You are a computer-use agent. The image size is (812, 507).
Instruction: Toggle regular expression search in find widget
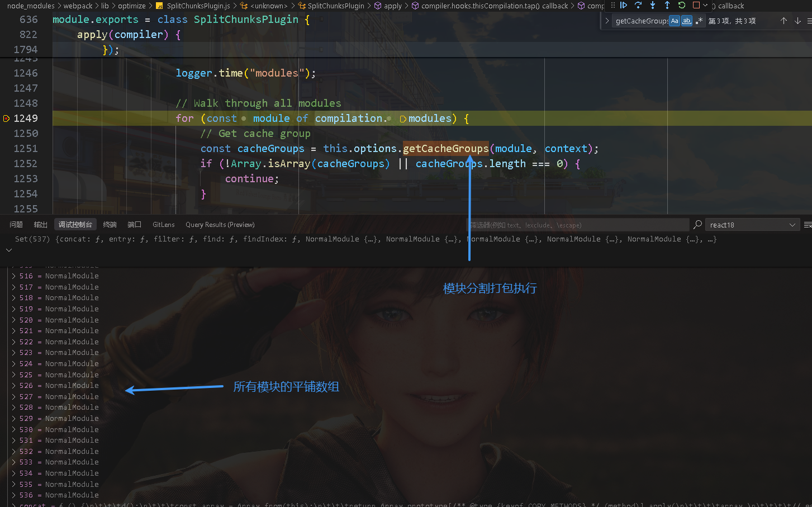point(699,21)
